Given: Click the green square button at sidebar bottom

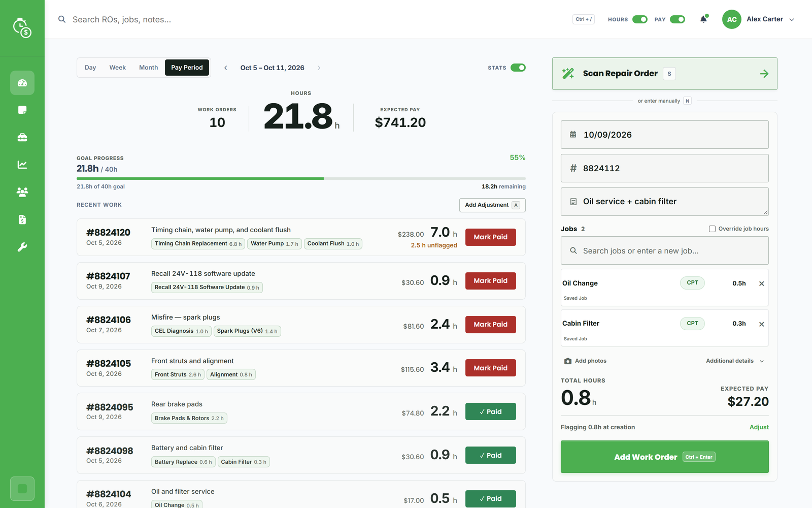Looking at the screenshot, I should 22,489.
